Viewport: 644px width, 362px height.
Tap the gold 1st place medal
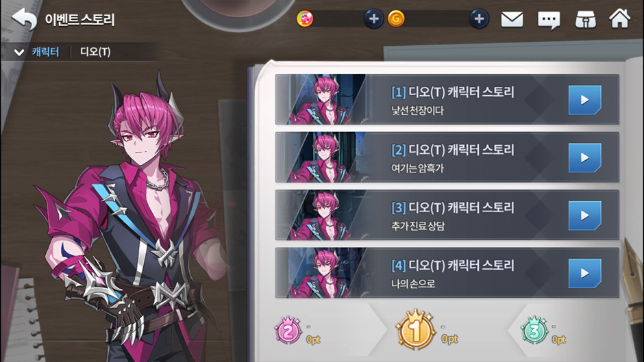click(x=415, y=330)
